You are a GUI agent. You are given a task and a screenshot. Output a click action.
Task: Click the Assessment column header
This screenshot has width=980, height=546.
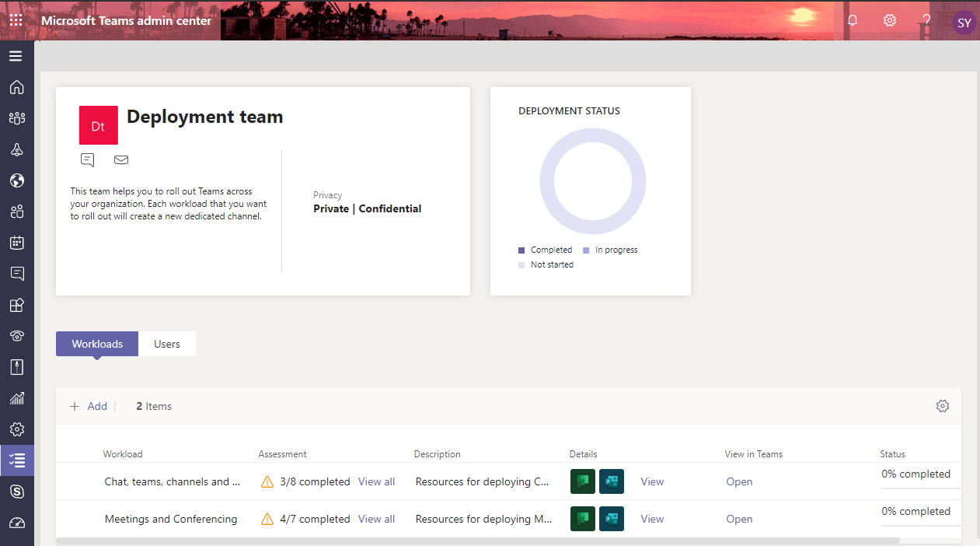[283, 454]
